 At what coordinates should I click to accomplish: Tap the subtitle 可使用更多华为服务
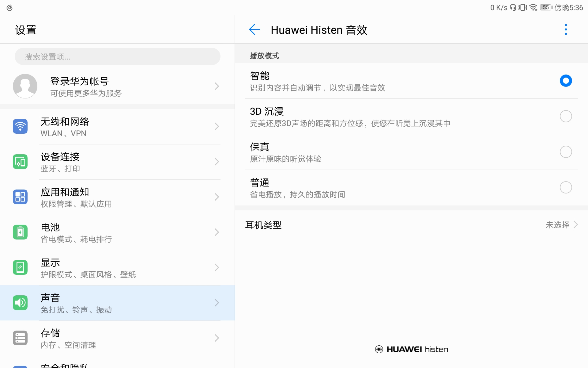(x=86, y=93)
